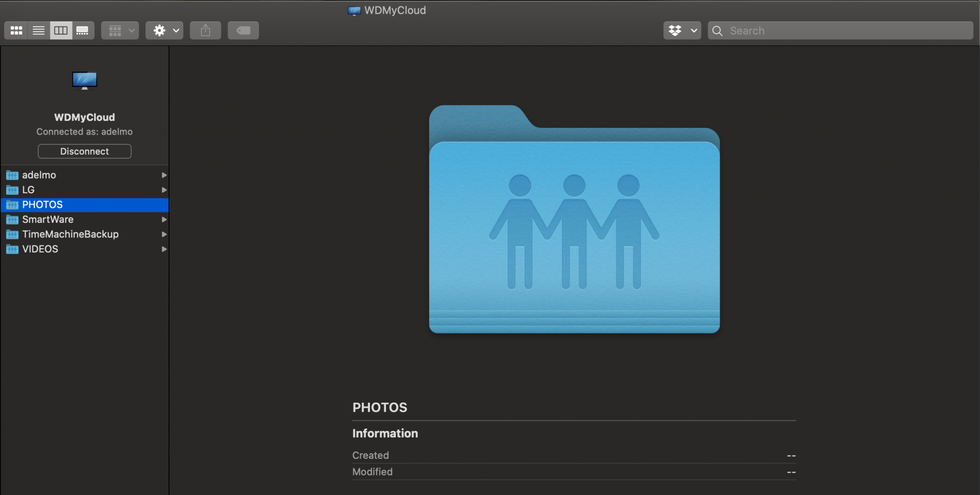
Task: Open the Dropbox toolbar menu
Action: coord(682,30)
